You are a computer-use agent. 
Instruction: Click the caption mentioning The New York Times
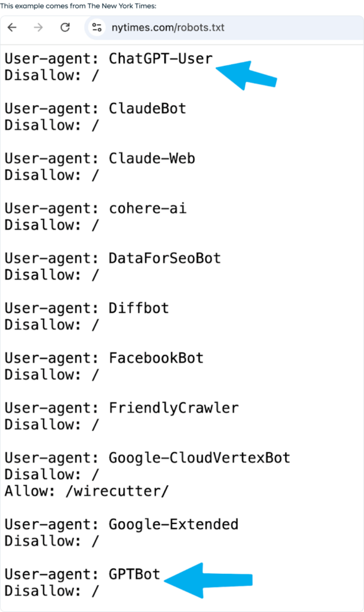point(78,6)
